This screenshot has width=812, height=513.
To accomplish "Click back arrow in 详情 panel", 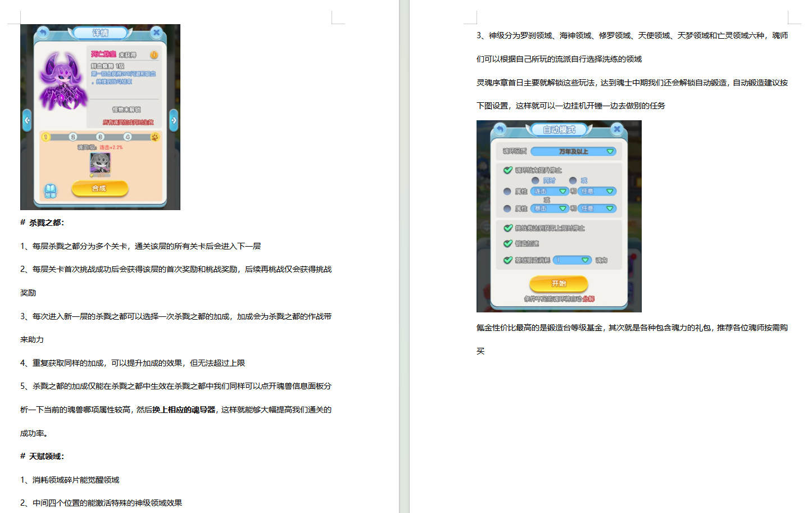I will coord(43,33).
